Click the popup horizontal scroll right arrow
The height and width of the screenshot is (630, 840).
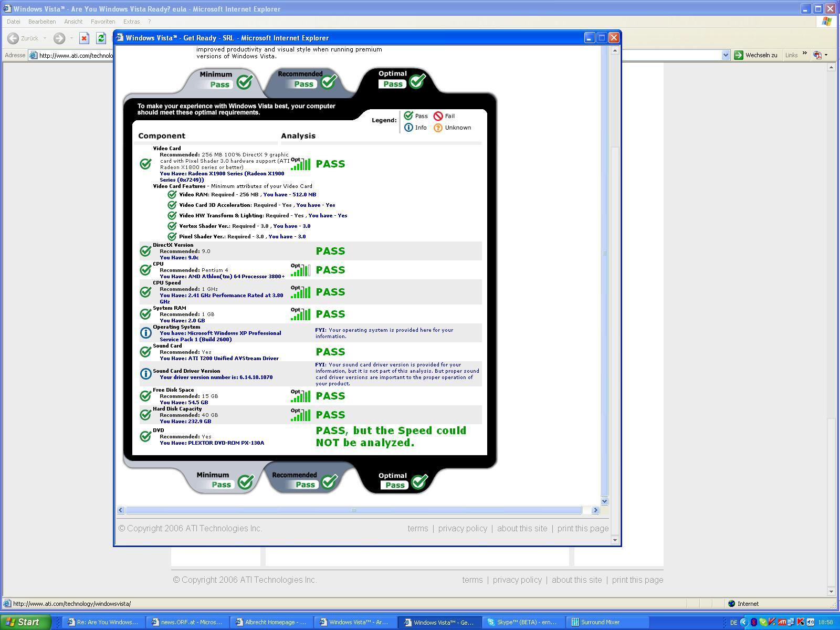595,510
